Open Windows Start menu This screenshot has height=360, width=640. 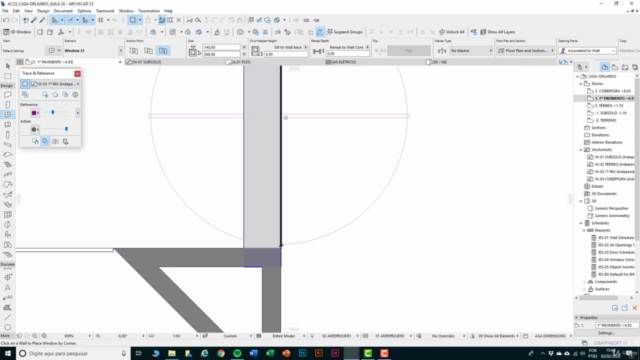point(7,353)
